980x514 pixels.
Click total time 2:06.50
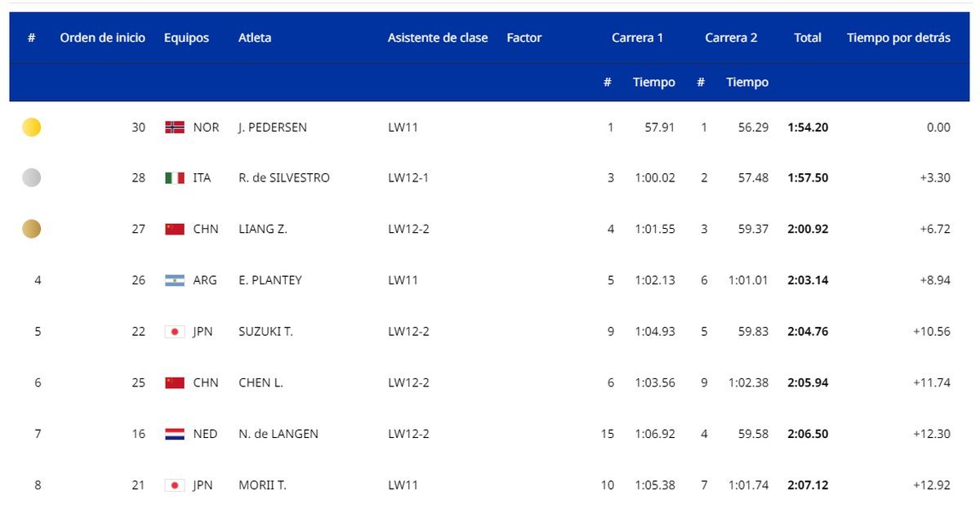808,434
